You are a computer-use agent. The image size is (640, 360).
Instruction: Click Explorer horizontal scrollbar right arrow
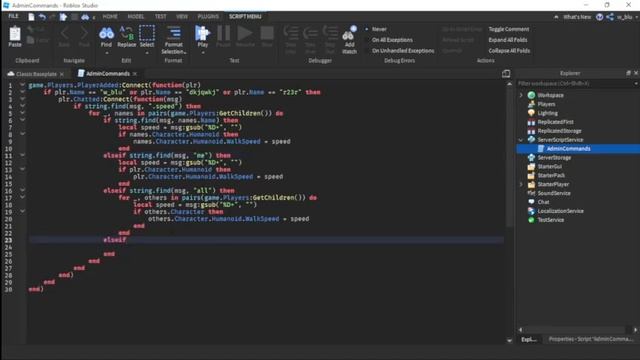click(x=636, y=329)
